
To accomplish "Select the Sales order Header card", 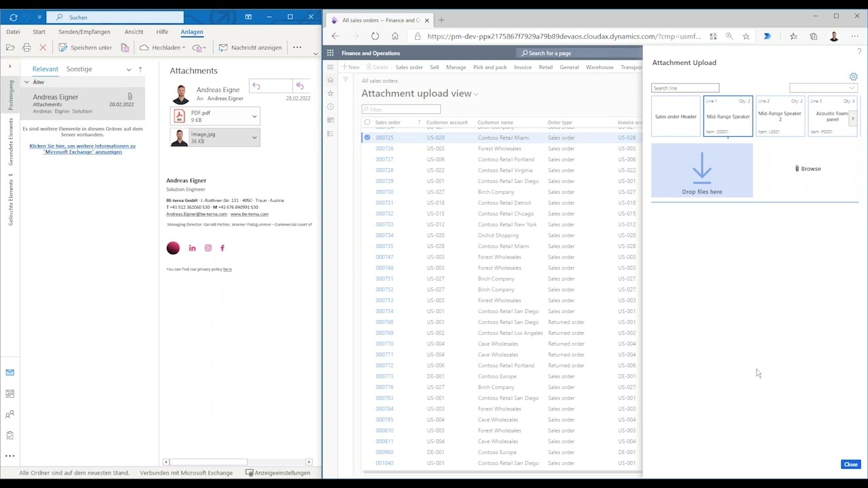I will tap(676, 117).
